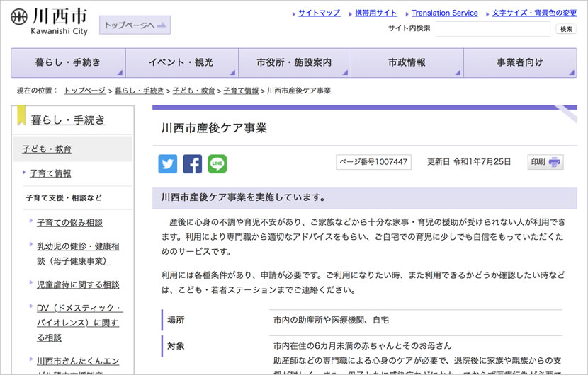Click 市内の助産所や医療機関、自宅 cell text

coord(331,321)
